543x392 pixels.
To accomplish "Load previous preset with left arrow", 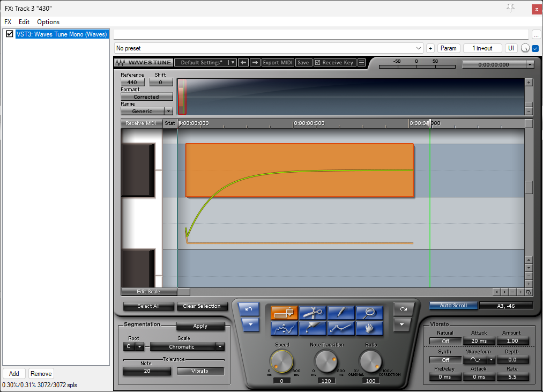I will [x=243, y=62].
